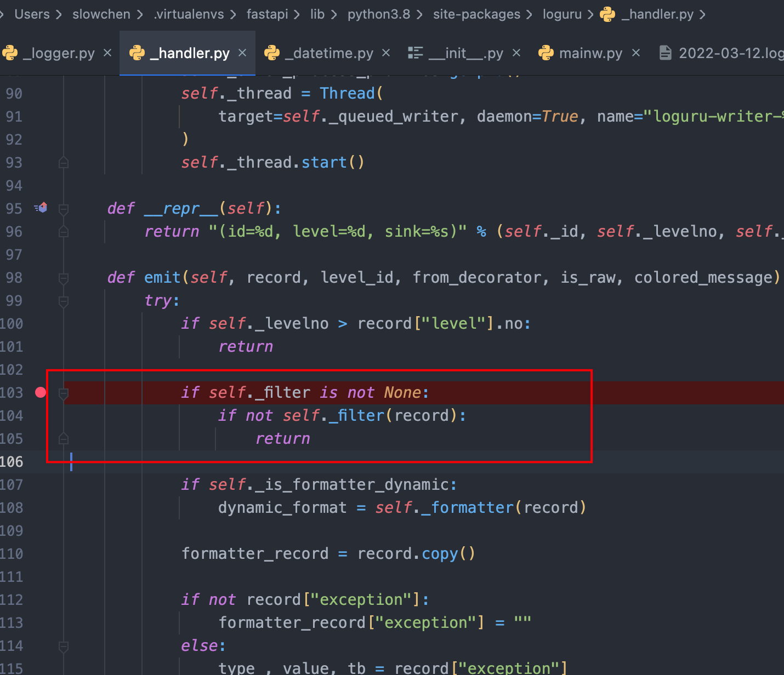Image resolution: width=784 pixels, height=675 pixels.
Task: Open the 2022-03-12.log tab
Action: pyautogui.click(x=724, y=53)
